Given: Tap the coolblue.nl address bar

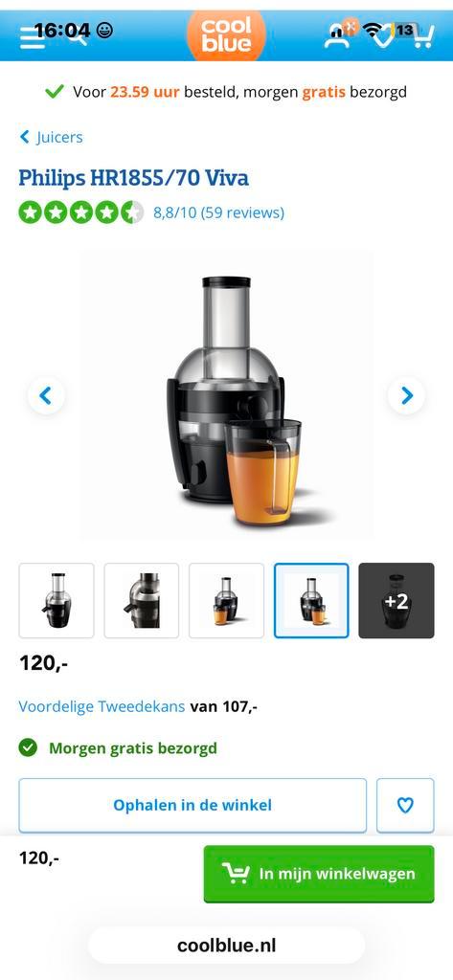Looking at the screenshot, I should point(226,946).
